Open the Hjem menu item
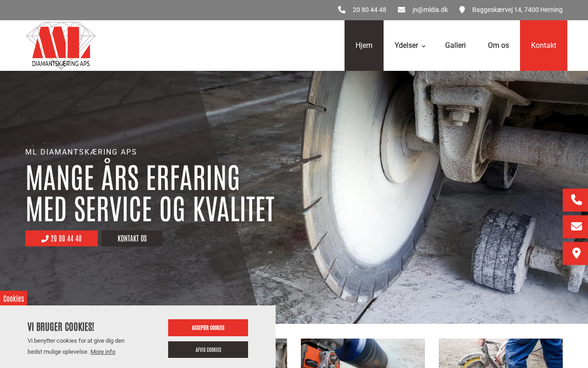The height and width of the screenshot is (368, 588). tap(364, 46)
